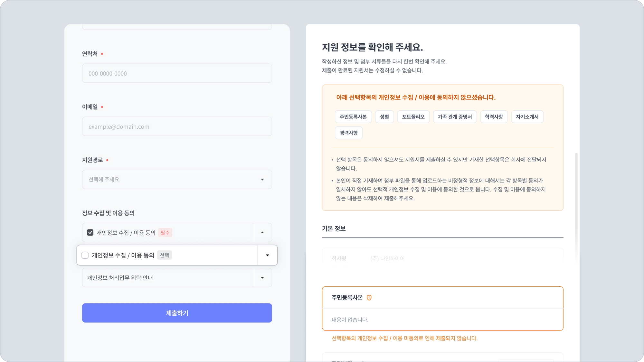Expand 개인정보 처리업무 위탁 안내 section
This screenshot has width=644, height=362.
[262, 277]
